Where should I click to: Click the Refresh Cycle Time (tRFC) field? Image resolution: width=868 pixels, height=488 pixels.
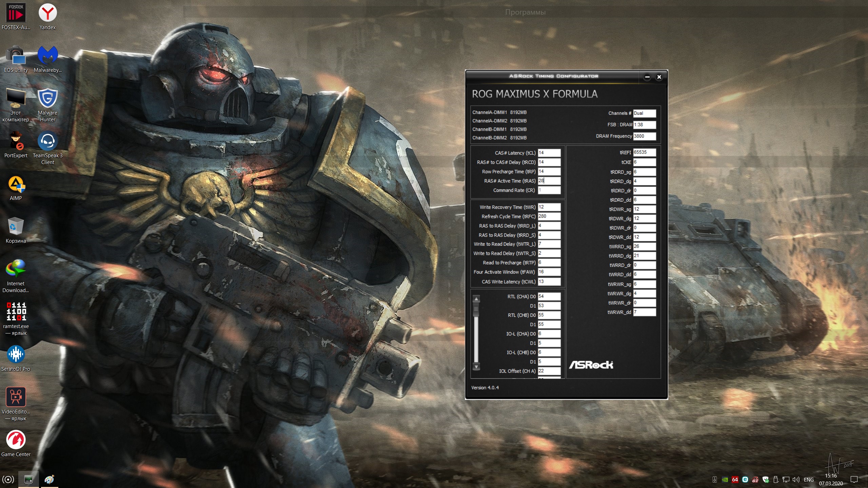(x=549, y=216)
